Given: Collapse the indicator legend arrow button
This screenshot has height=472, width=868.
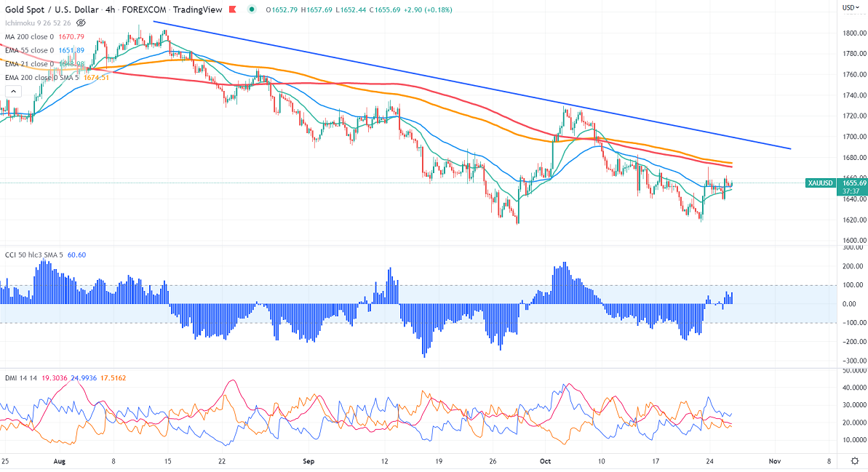Looking at the screenshot, I should point(13,92).
